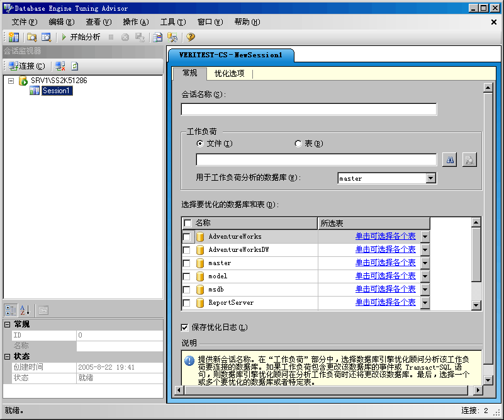The width and height of the screenshot is (504, 420).
Task: Click the evaluate recommendations icon in toolbar
Action: [x=157, y=37]
